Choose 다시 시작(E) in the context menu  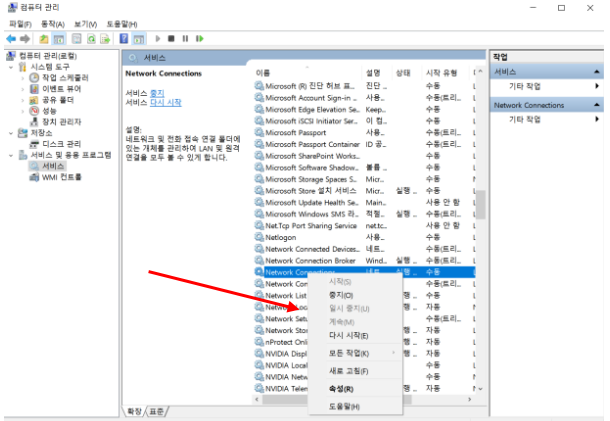tap(355, 335)
